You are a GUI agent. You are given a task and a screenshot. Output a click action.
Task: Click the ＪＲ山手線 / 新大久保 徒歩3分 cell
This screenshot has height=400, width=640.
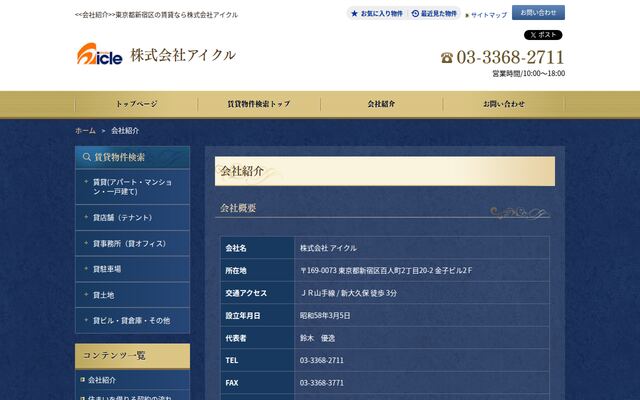(x=422, y=293)
